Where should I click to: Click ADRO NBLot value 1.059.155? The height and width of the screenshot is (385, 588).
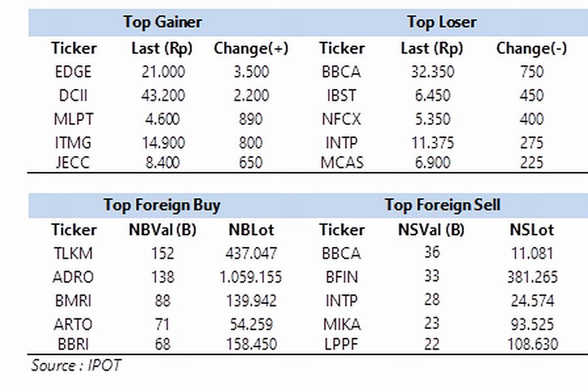click(x=250, y=277)
